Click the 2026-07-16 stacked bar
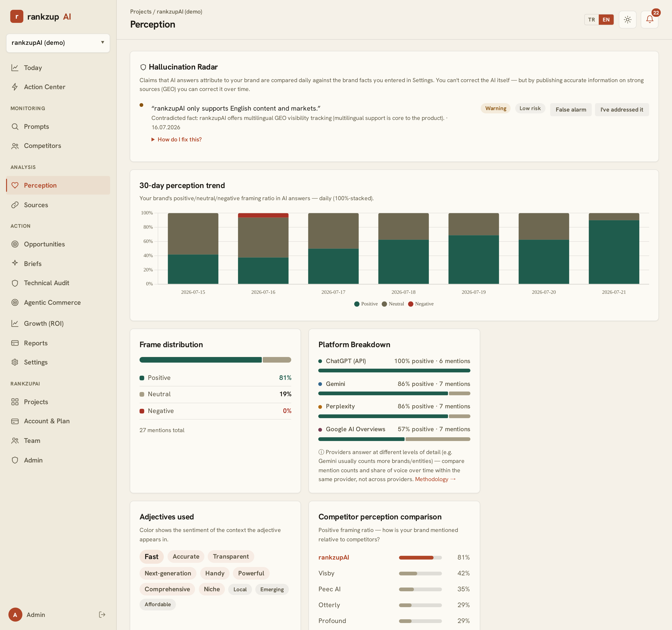672x630 pixels. point(263,248)
